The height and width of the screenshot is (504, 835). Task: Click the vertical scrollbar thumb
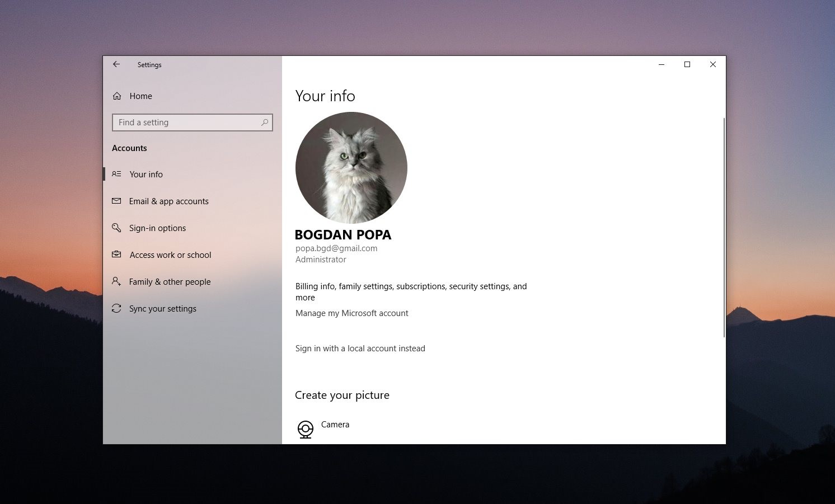(724, 228)
